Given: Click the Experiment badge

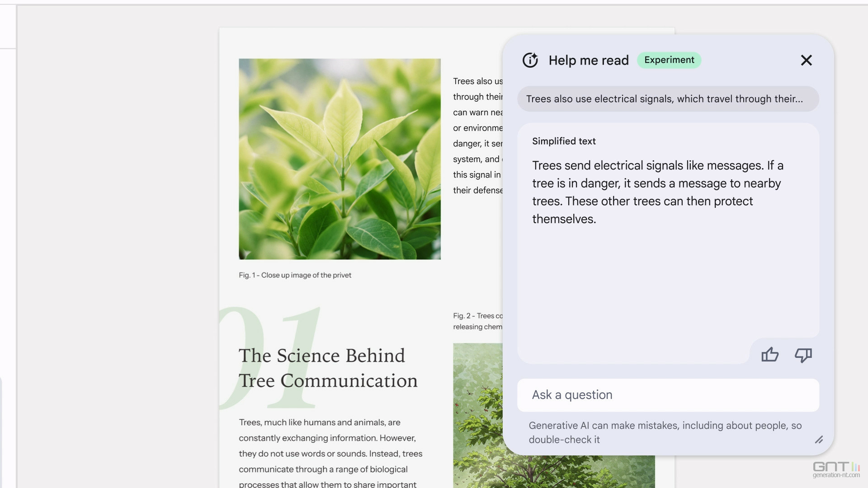Looking at the screenshot, I should pyautogui.click(x=669, y=60).
